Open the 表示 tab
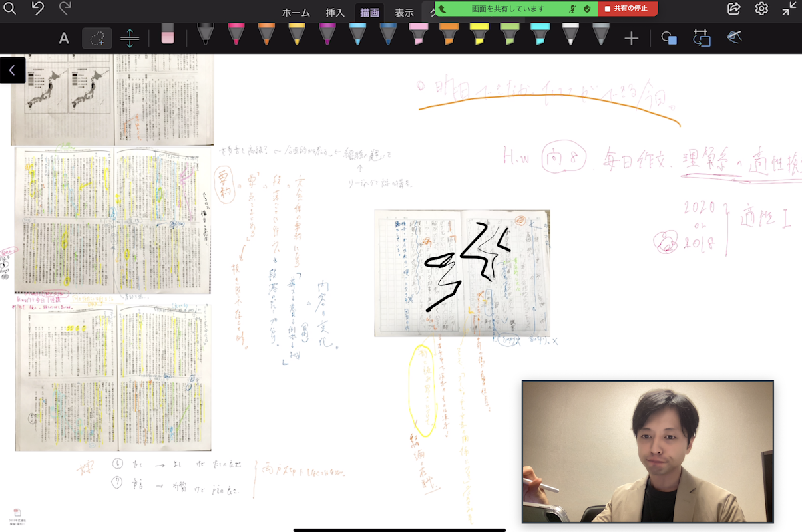Viewport: 802px width, 532px height. (x=404, y=13)
